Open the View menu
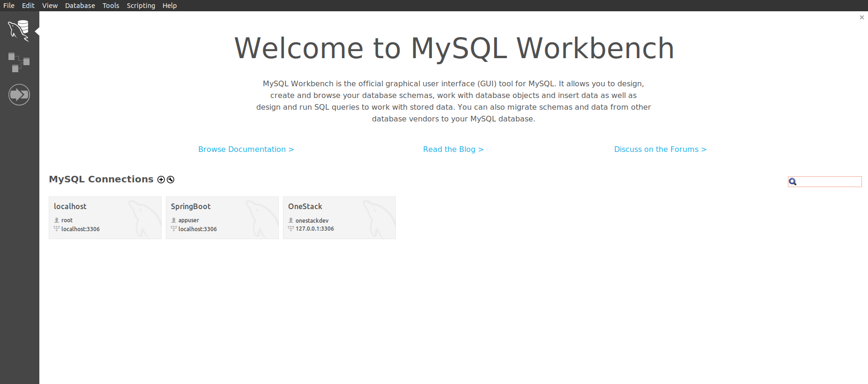This screenshot has width=868, height=384. point(50,6)
